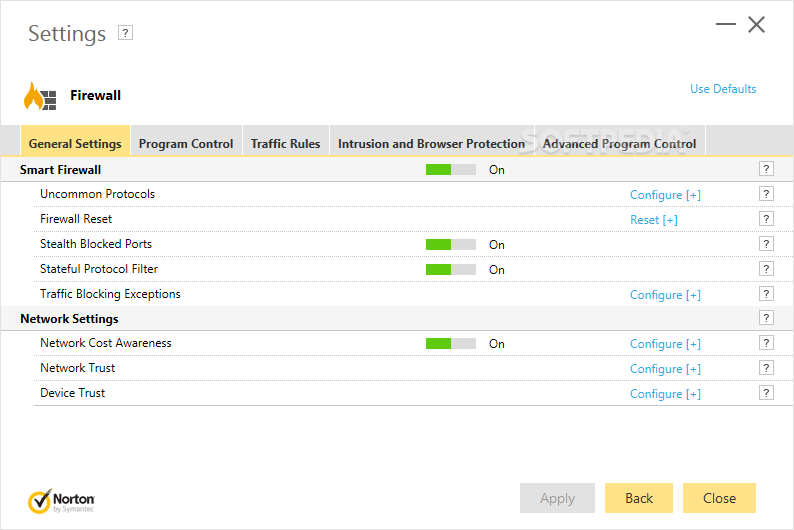Click help icon for Firewall Reset
The width and height of the screenshot is (794, 530).
click(766, 219)
